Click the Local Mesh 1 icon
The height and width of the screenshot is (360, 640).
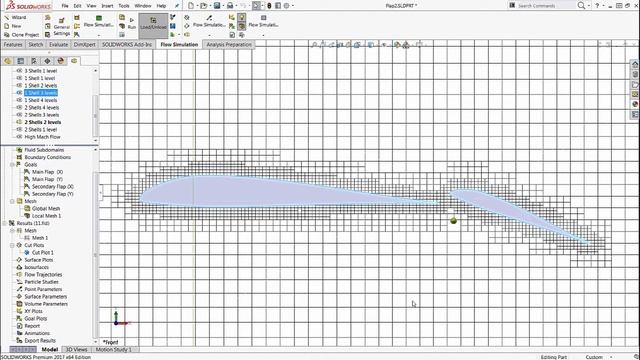(x=27, y=216)
